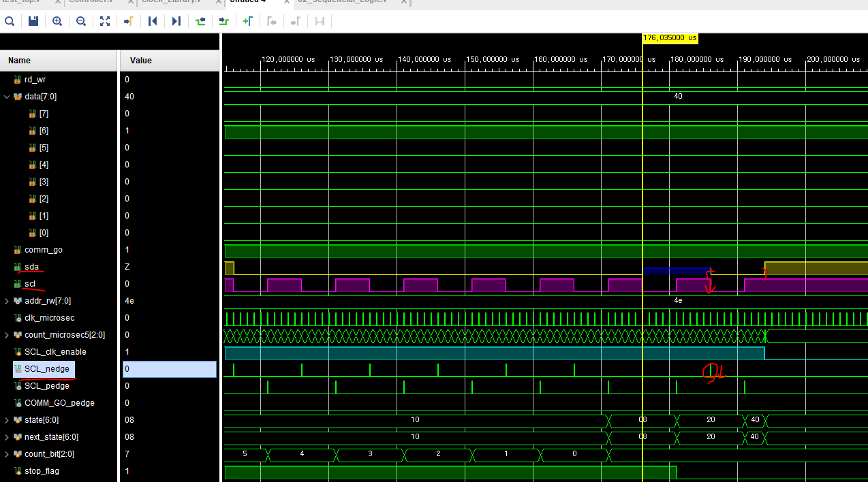The image size is (868, 482).
Task: Select the Swap Cursors tool
Action: [x=320, y=21]
